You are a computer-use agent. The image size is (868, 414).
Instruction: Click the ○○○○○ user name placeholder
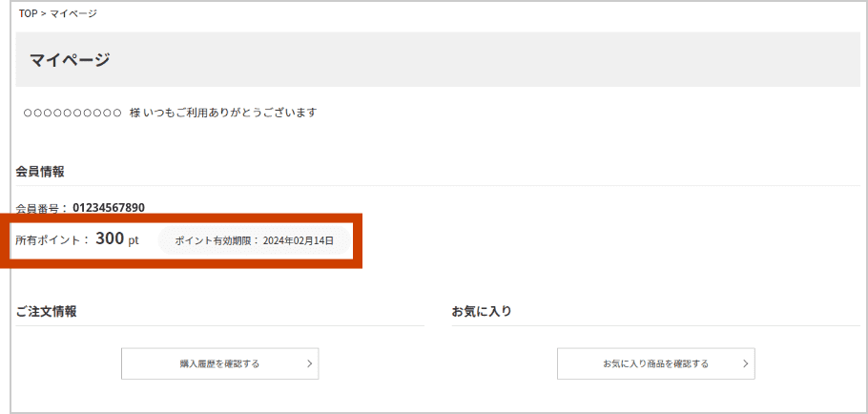[x=72, y=113]
